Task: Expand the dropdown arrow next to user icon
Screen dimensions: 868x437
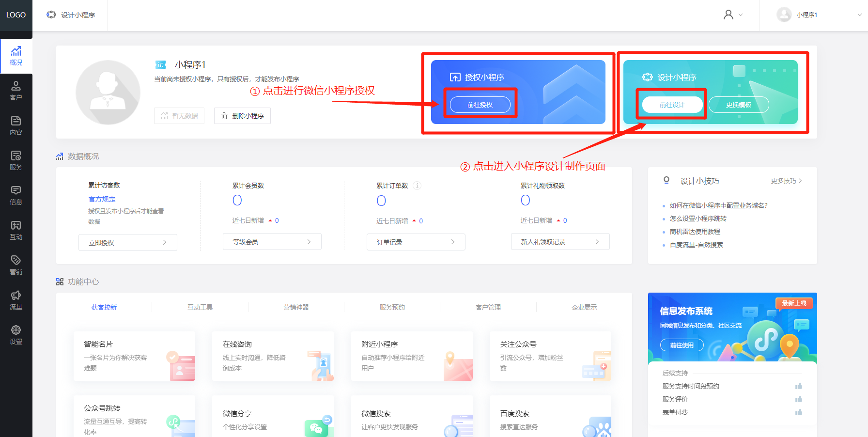Action: pyautogui.click(x=740, y=15)
